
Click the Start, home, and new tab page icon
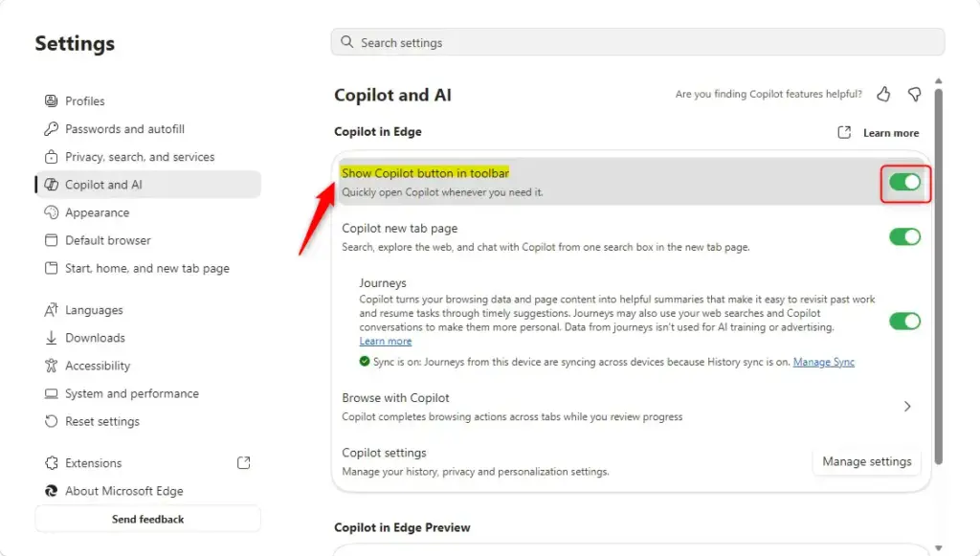(52, 268)
